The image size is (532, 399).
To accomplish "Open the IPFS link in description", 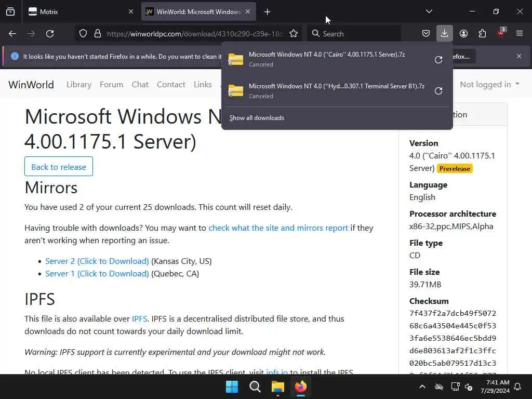I will click(139, 318).
